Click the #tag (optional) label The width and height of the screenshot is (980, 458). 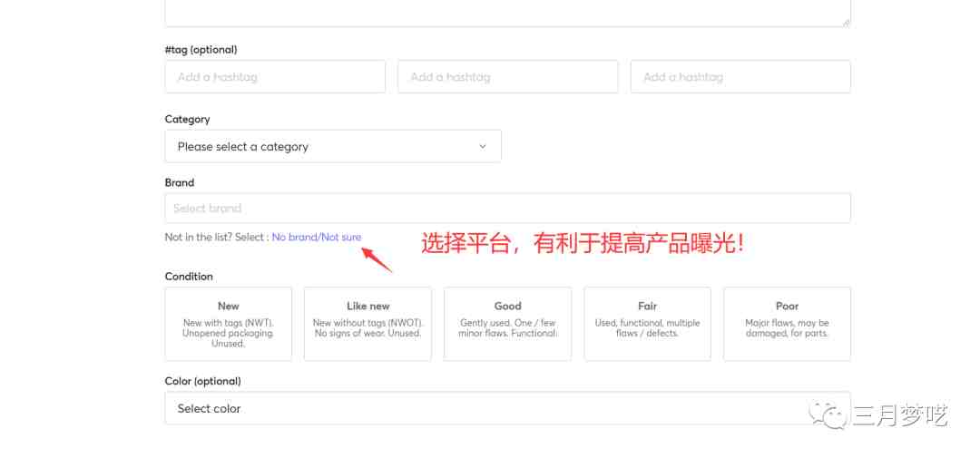click(x=201, y=49)
